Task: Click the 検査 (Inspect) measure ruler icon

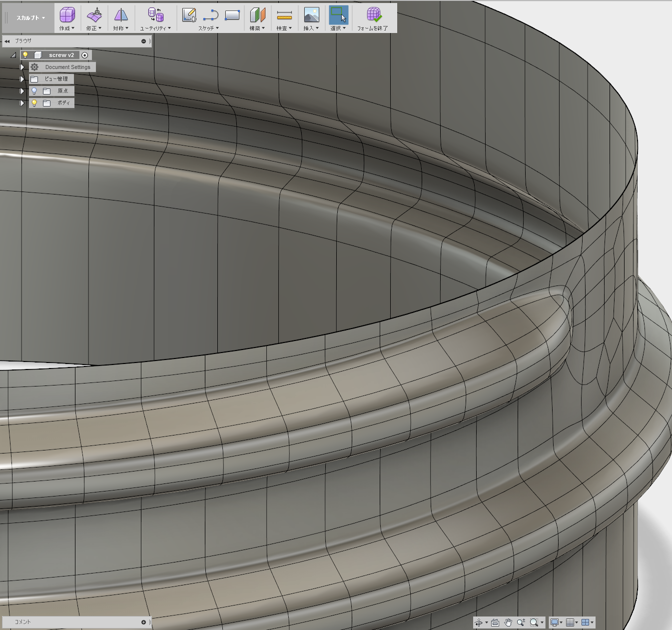Action: [x=284, y=15]
